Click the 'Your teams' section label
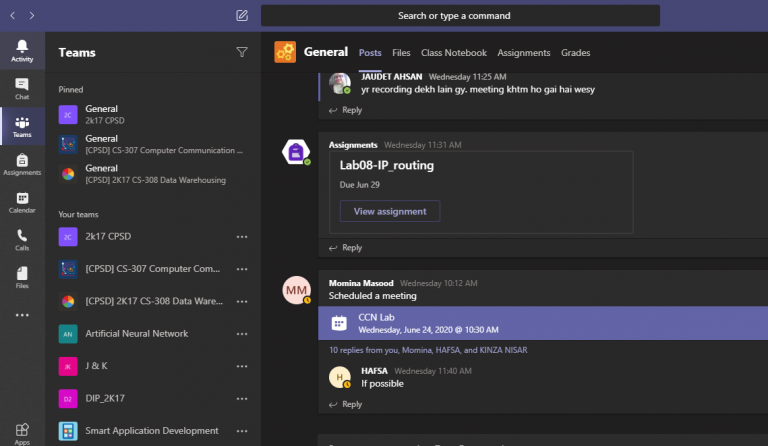The height and width of the screenshot is (446, 768). (78, 214)
